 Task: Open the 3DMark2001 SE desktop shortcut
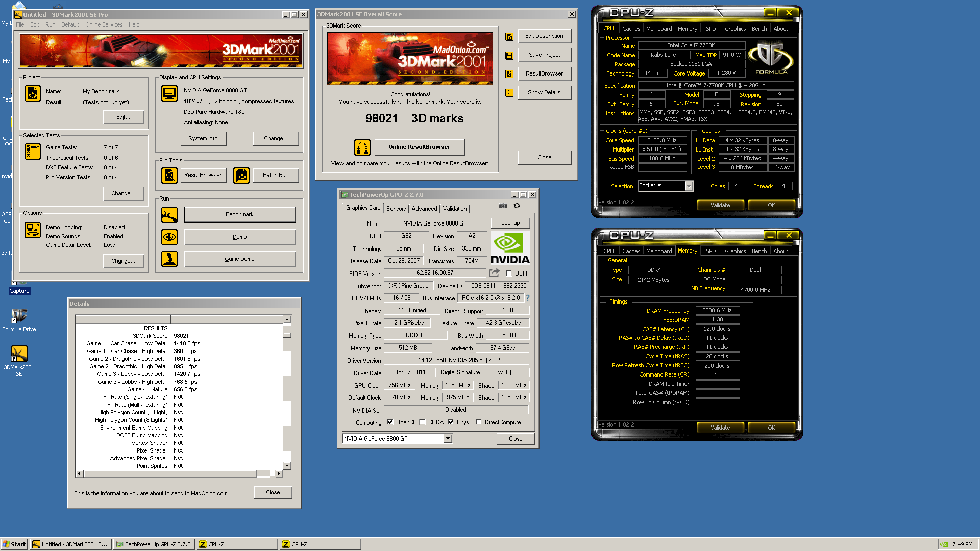(x=19, y=361)
